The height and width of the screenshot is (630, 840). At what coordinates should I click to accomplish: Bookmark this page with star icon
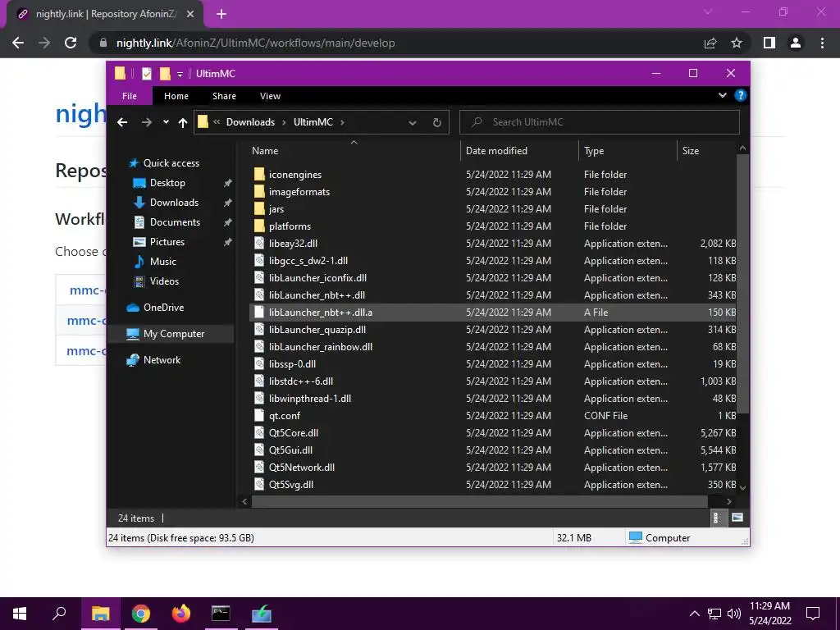coord(737,43)
